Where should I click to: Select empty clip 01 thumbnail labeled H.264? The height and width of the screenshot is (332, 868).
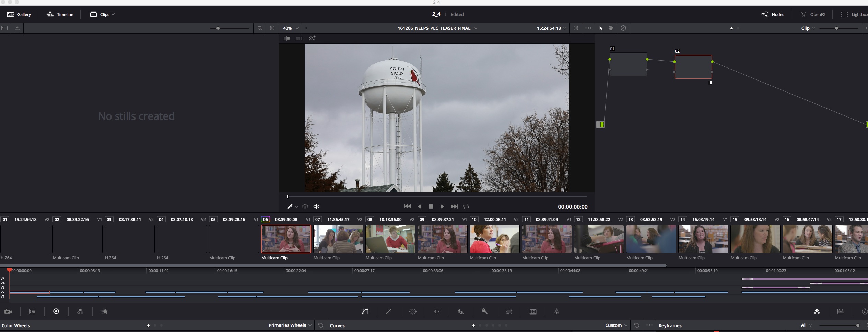click(25, 239)
